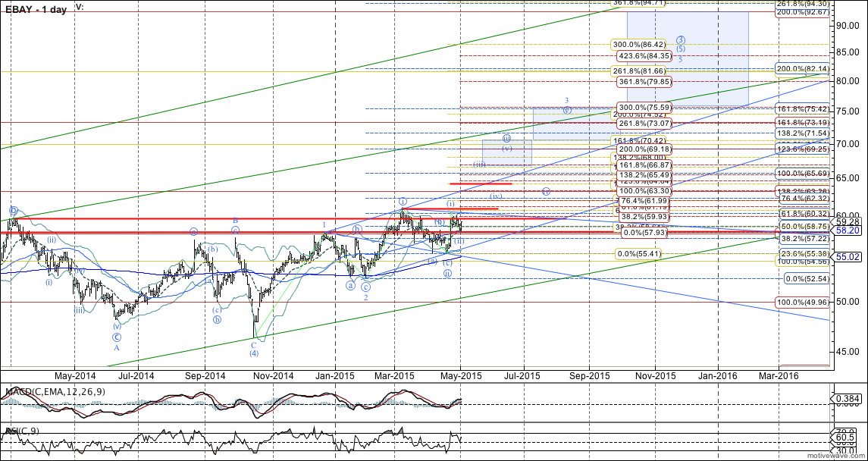Click the Sep-2014 date label
This screenshot has height=461, width=868.
(205, 375)
